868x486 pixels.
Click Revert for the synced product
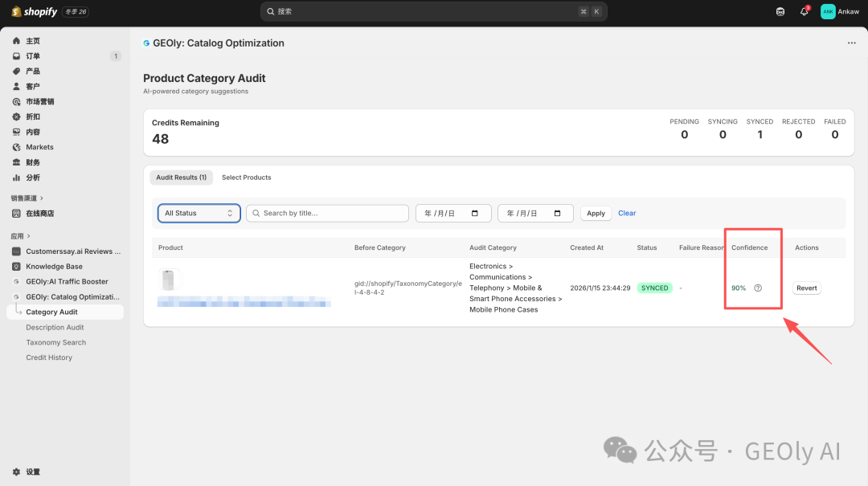tap(807, 288)
